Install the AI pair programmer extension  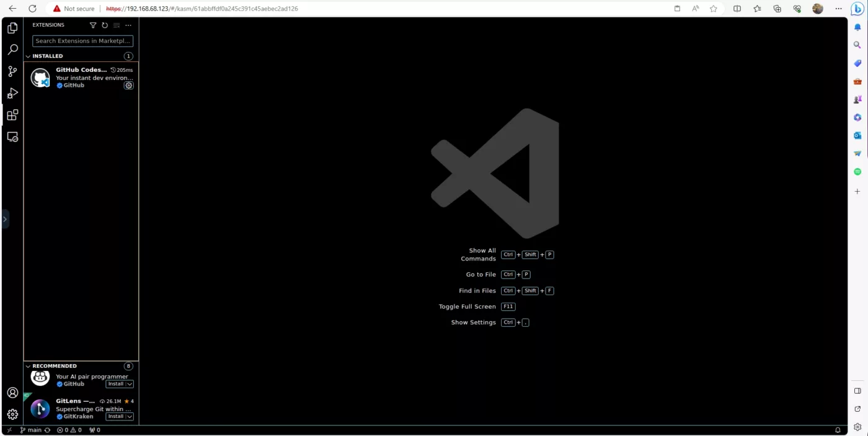point(116,384)
